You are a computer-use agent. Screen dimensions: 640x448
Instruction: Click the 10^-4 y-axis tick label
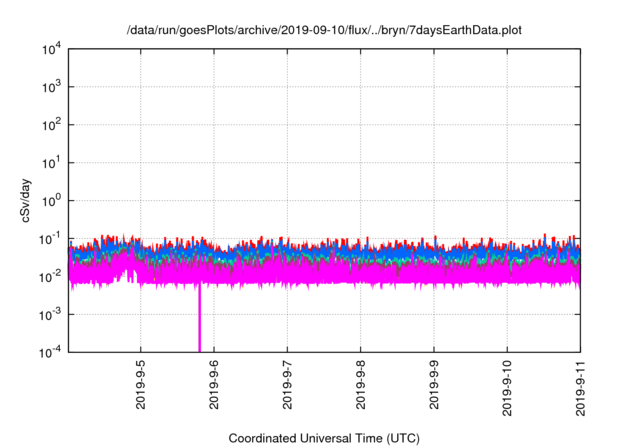pyautogui.click(x=50, y=352)
